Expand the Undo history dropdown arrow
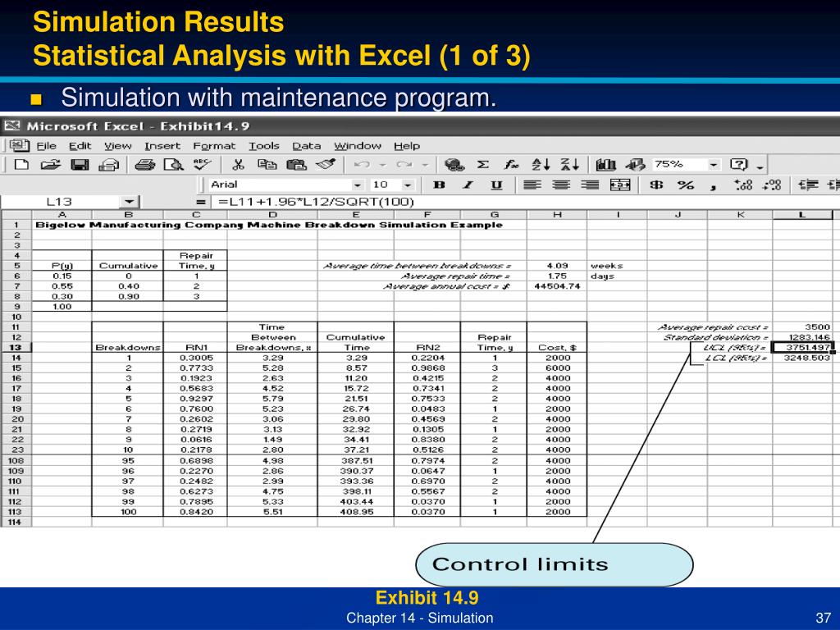The width and height of the screenshot is (840, 630). tap(382, 164)
